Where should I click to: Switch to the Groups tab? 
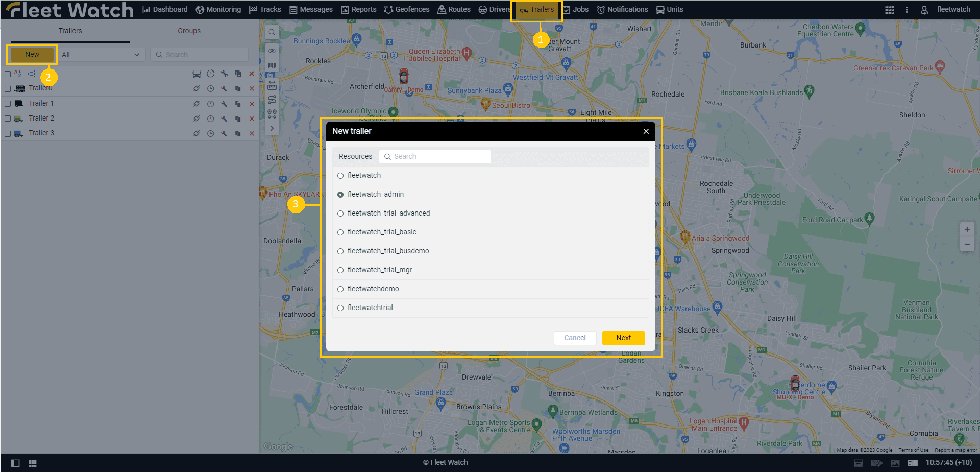189,31
